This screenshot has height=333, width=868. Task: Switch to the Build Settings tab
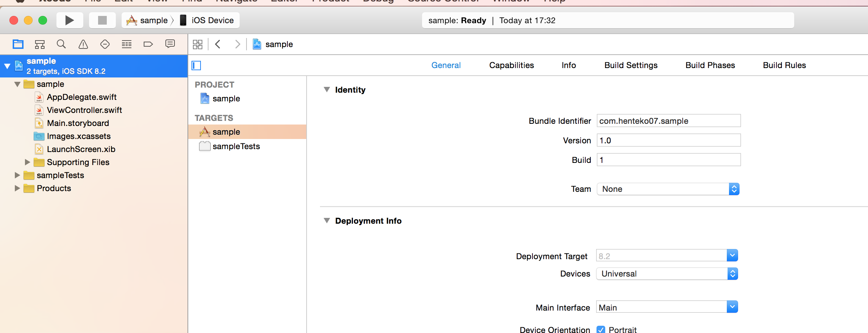click(x=631, y=65)
